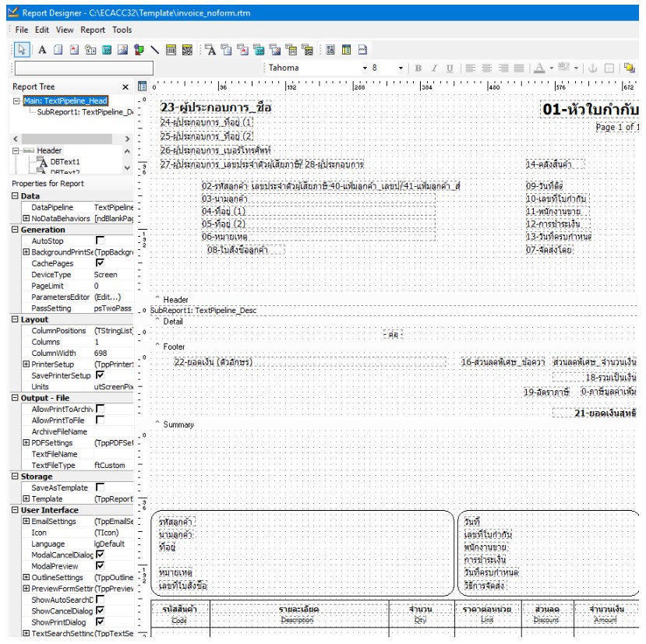Viewport: 646px width, 644px height.
Task: Toggle Bold text formatting
Action: click(418, 68)
